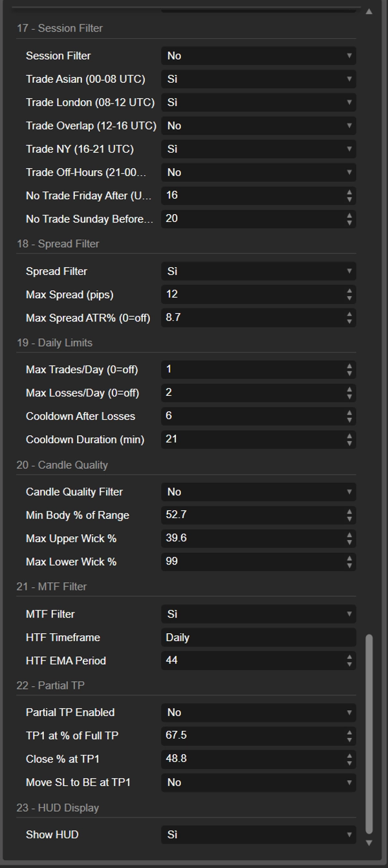
Task: Decrease Cooldown Duration with down arrow
Action: pos(349,443)
